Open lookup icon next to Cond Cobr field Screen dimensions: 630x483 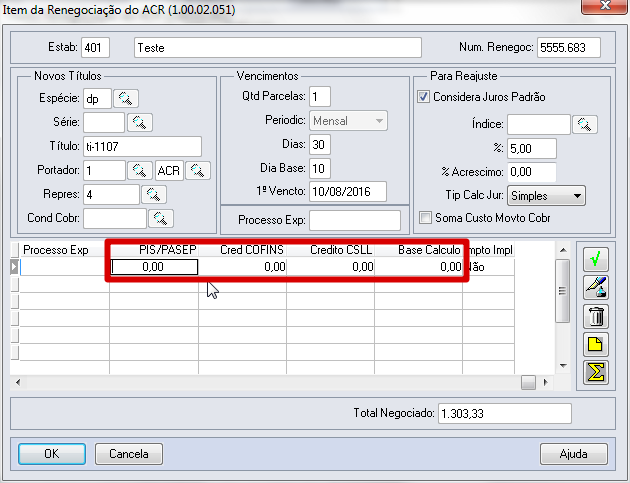click(161, 219)
